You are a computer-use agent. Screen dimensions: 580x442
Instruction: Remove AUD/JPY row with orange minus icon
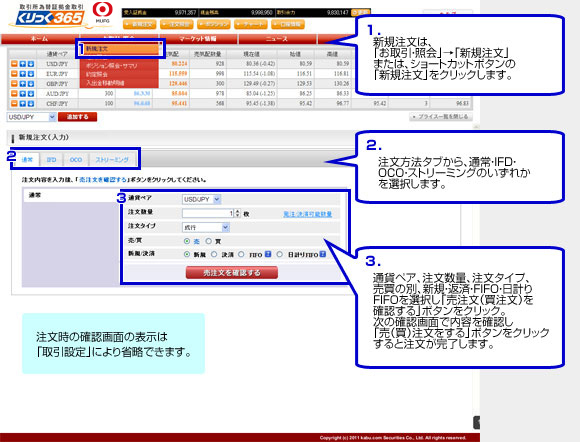(x=14, y=94)
